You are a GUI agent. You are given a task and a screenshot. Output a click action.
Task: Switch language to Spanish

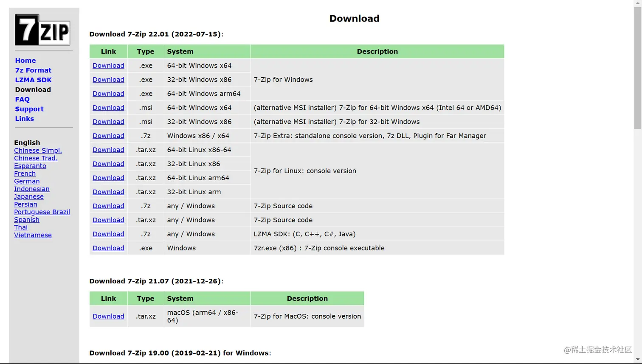click(27, 220)
